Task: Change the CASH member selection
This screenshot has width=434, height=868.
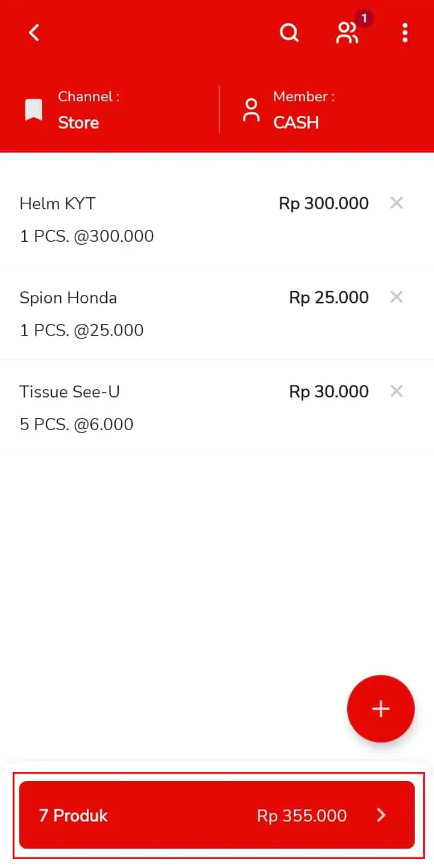Action: [296, 122]
